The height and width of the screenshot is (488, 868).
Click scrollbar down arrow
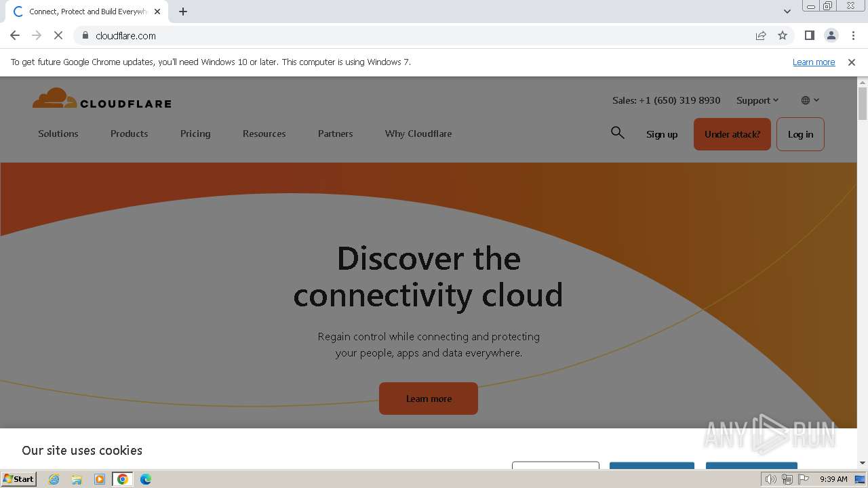pyautogui.click(x=863, y=463)
